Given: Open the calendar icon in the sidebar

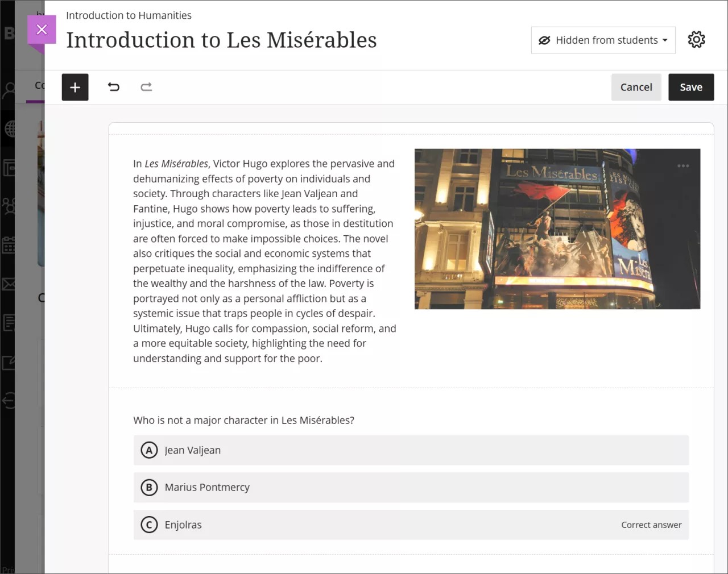Looking at the screenshot, I should [x=9, y=245].
